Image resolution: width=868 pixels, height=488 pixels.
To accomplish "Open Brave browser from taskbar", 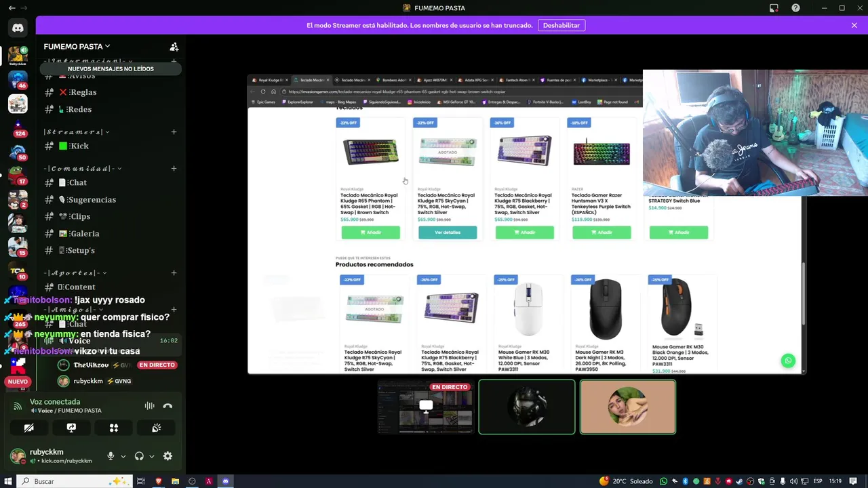I will pos(159,481).
